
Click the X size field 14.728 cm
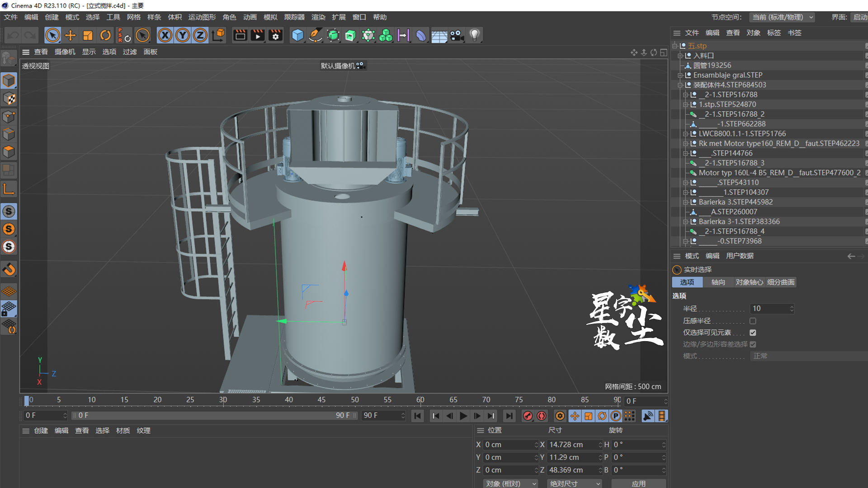tap(575, 445)
